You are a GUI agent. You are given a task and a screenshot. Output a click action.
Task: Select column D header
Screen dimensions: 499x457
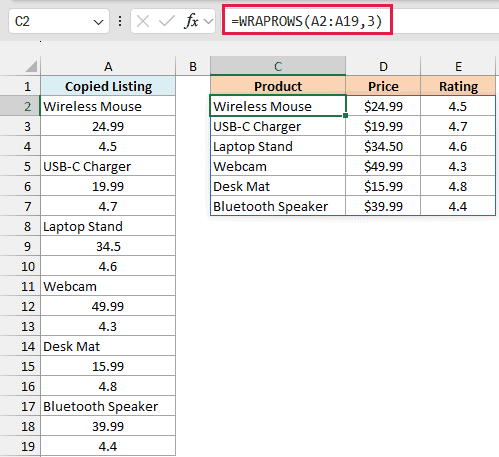tap(383, 66)
